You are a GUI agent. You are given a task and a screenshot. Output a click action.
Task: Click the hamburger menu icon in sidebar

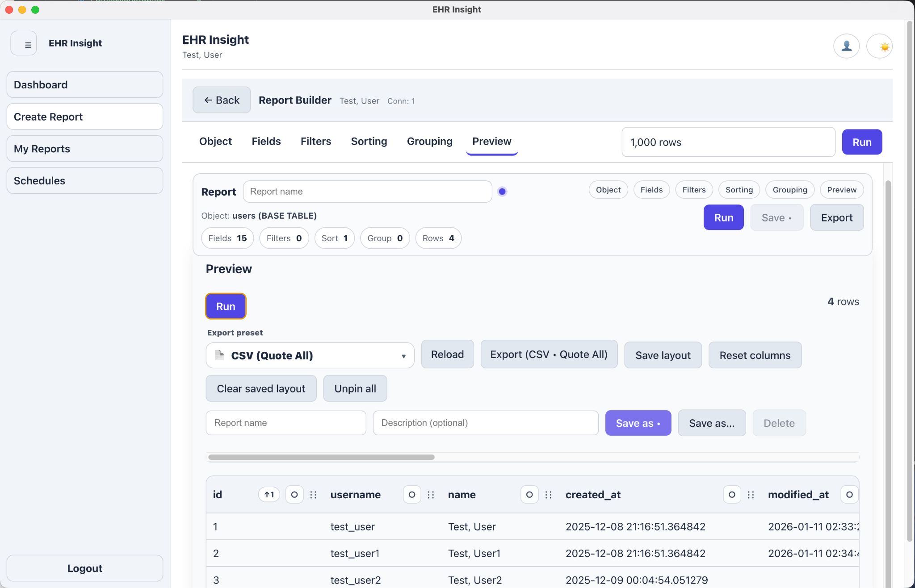(x=24, y=43)
